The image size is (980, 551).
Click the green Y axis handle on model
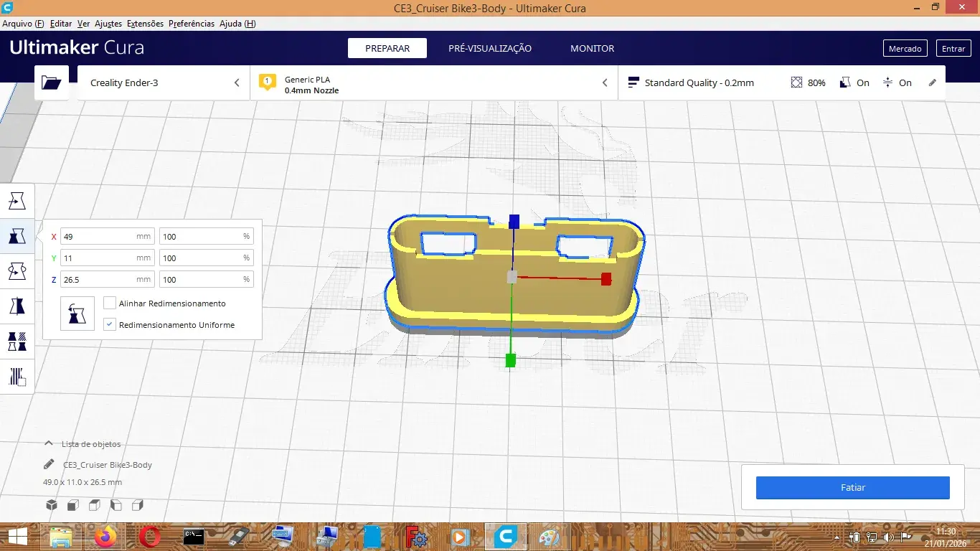coord(511,360)
